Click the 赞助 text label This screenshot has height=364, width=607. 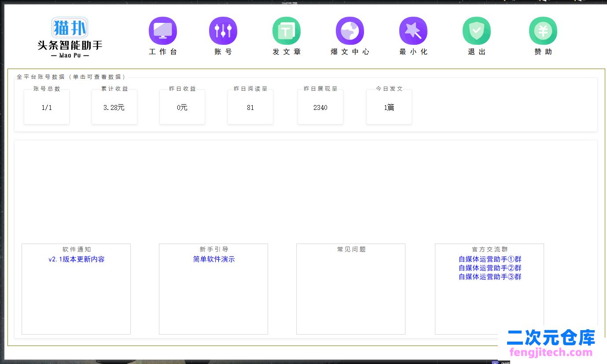[x=543, y=51]
